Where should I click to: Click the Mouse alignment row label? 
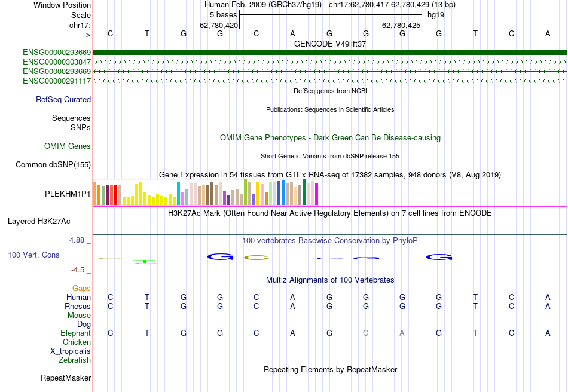coord(80,316)
